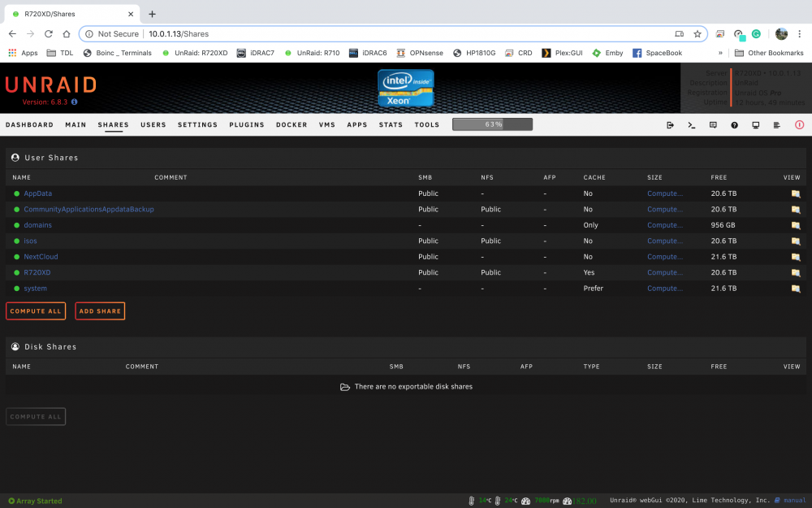
Task: Open the browse icon for AppData share
Action: point(796,194)
